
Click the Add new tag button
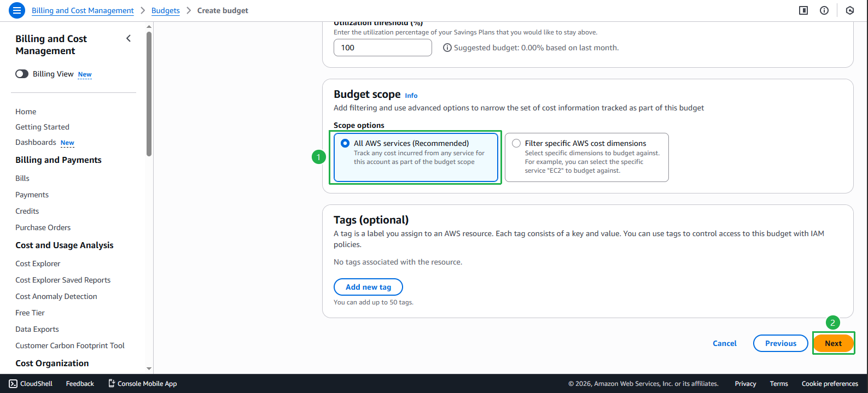click(368, 287)
